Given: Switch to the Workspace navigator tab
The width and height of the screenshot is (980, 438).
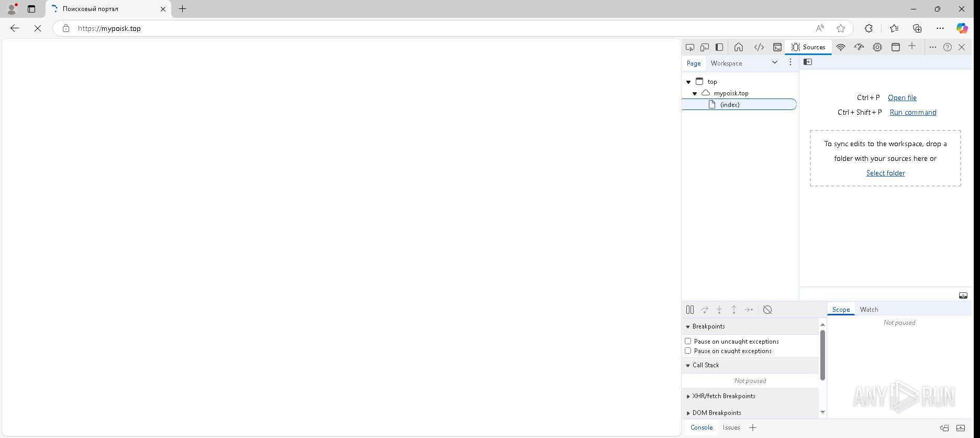Looking at the screenshot, I should pos(726,63).
